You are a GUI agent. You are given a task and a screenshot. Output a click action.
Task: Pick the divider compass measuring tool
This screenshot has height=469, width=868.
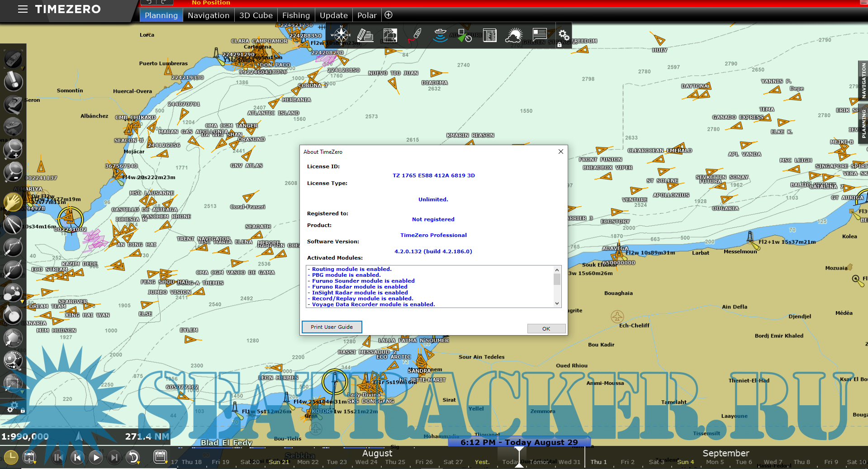pyautogui.click(x=12, y=224)
